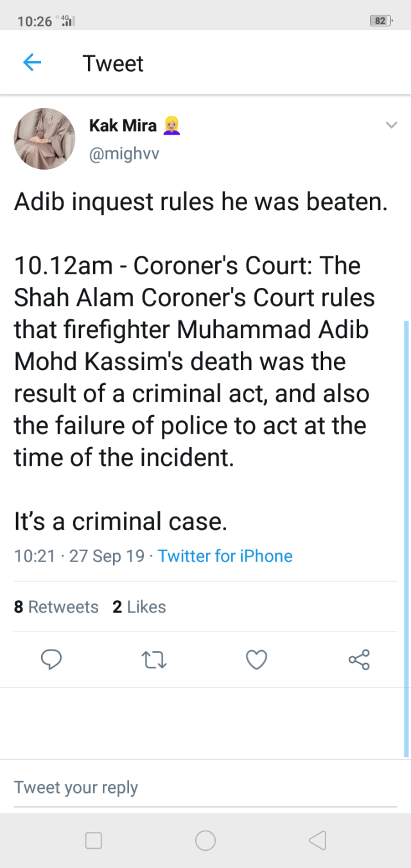
Task: Open the reply speech bubble icon
Action: click(51, 659)
